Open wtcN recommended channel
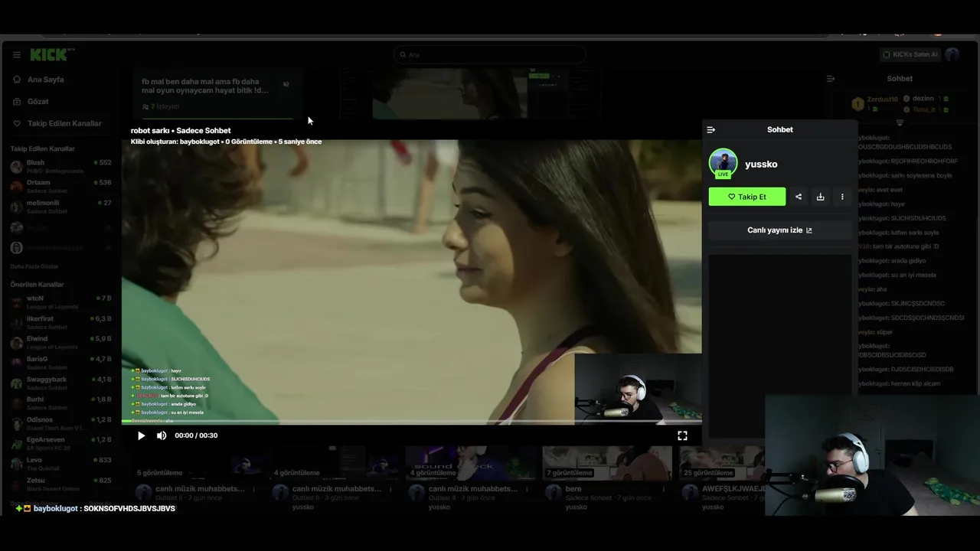The width and height of the screenshot is (980, 551). (61, 302)
